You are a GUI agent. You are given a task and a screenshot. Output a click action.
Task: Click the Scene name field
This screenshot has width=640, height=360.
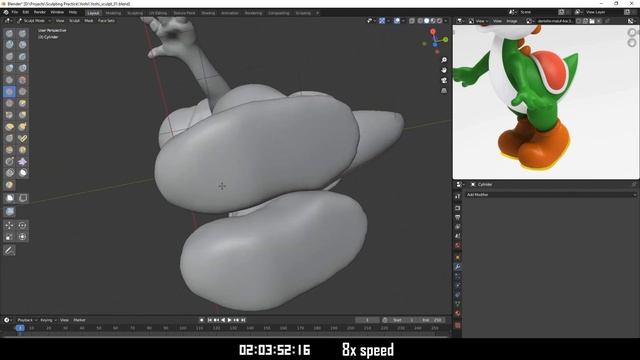(537, 12)
